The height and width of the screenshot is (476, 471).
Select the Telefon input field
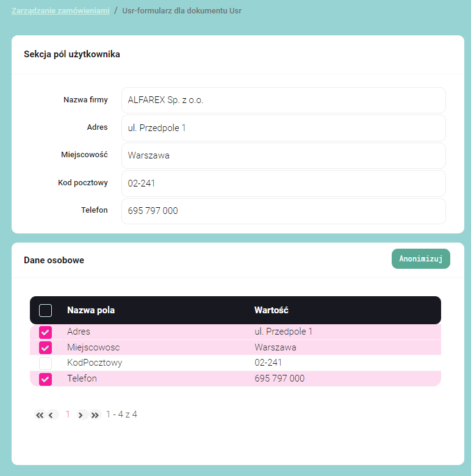tap(283, 211)
